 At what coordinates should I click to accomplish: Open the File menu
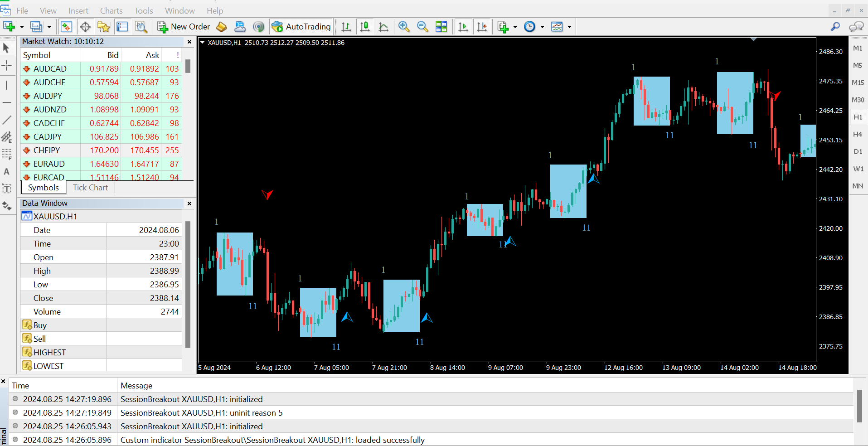(22, 10)
